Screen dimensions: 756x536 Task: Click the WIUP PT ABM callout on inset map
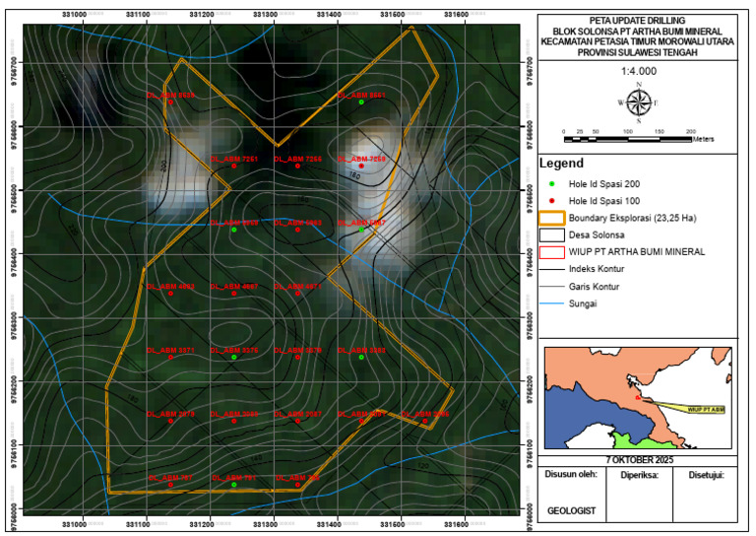(706, 410)
